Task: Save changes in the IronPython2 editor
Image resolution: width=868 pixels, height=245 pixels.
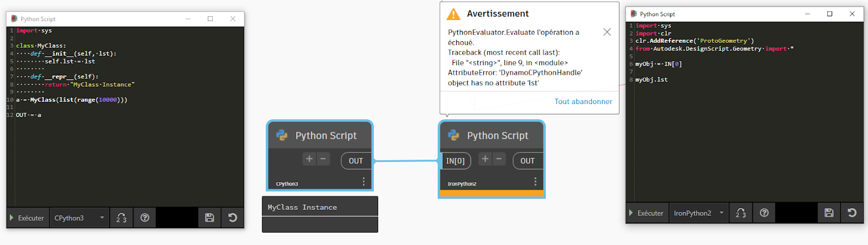Action: (x=829, y=213)
